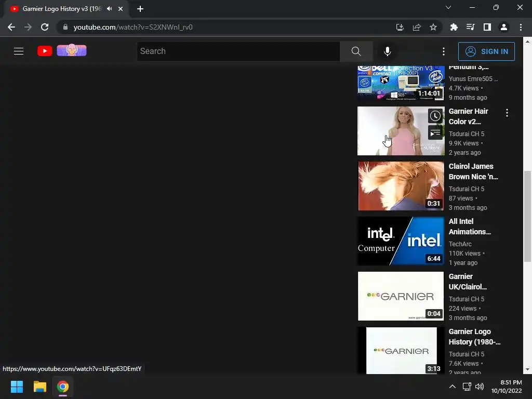Share this page from address bar
Screen dimensions: 532x399
coord(417,27)
